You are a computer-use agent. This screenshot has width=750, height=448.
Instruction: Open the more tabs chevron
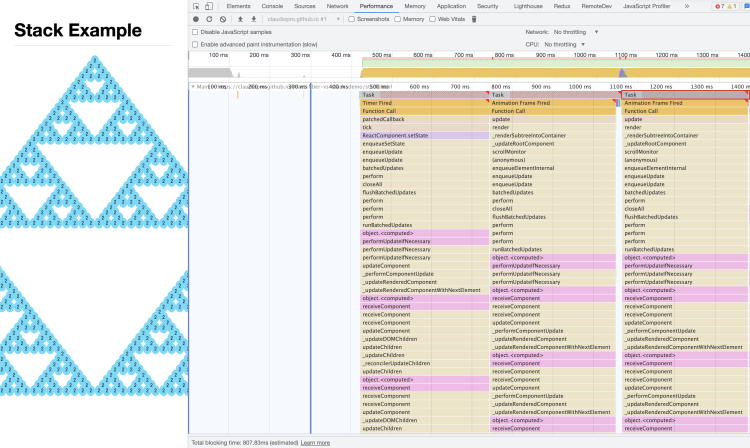pyautogui.click(x=687, y=6)
